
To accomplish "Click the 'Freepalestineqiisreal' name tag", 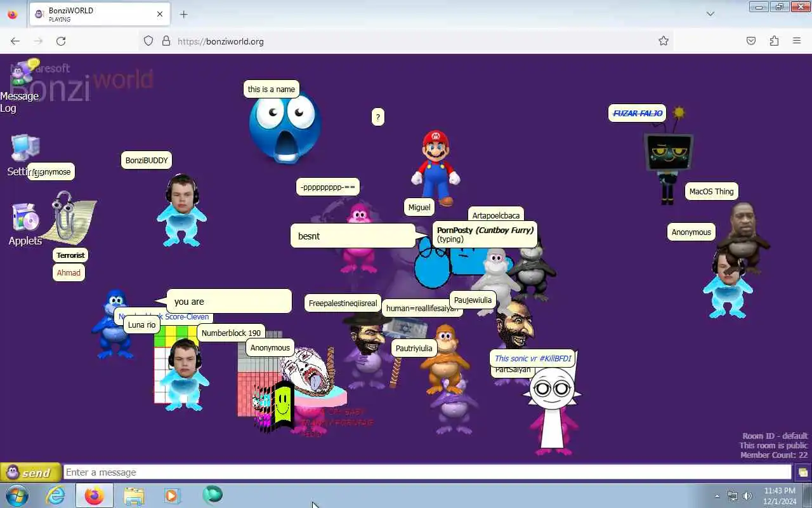I will click(x=343, y=303).
